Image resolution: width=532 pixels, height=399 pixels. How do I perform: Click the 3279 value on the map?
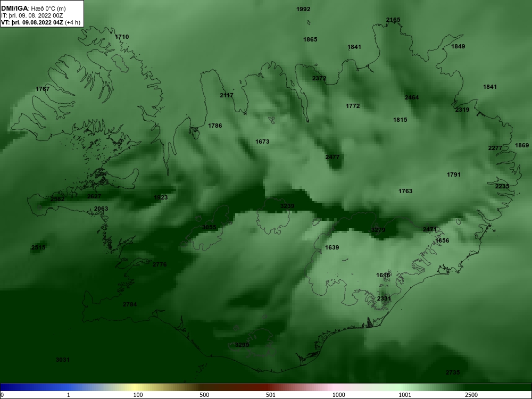click(378, 230)
